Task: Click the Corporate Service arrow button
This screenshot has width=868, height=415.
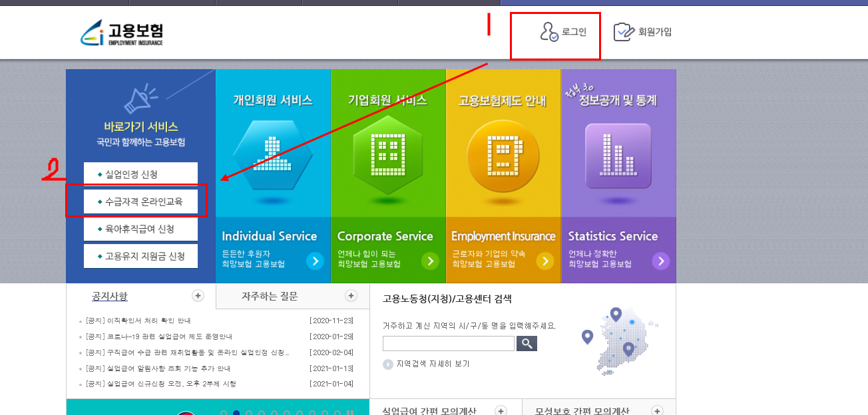Action: click(x=430, y=261)
